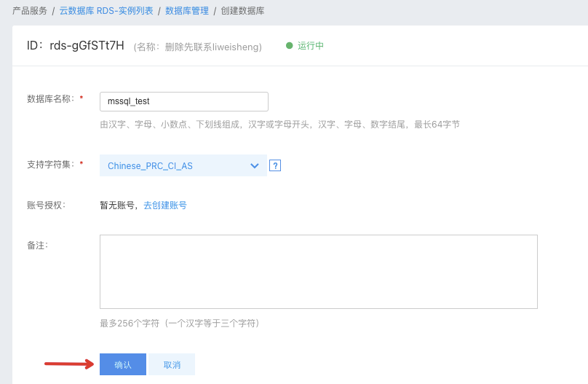Click the 备注 field label
Image resolution: width=588 pixels, height=384 pixels.
(x=37, y=246)
